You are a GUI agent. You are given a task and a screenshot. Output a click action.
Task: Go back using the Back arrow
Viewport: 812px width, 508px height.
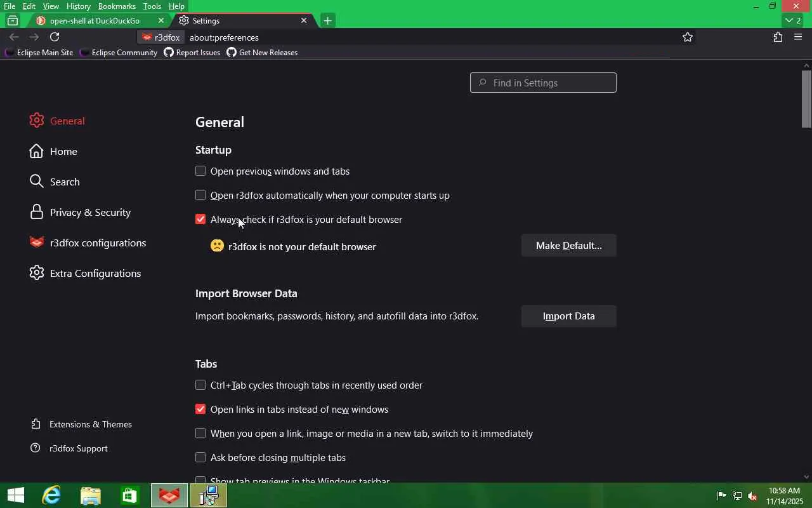coord(14,37)
